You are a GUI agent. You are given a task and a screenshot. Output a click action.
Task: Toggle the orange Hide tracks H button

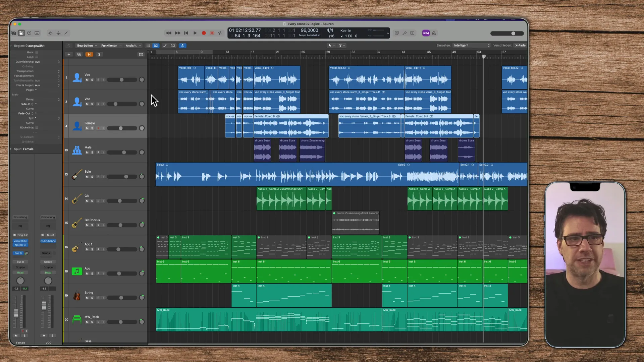(89, 55)
